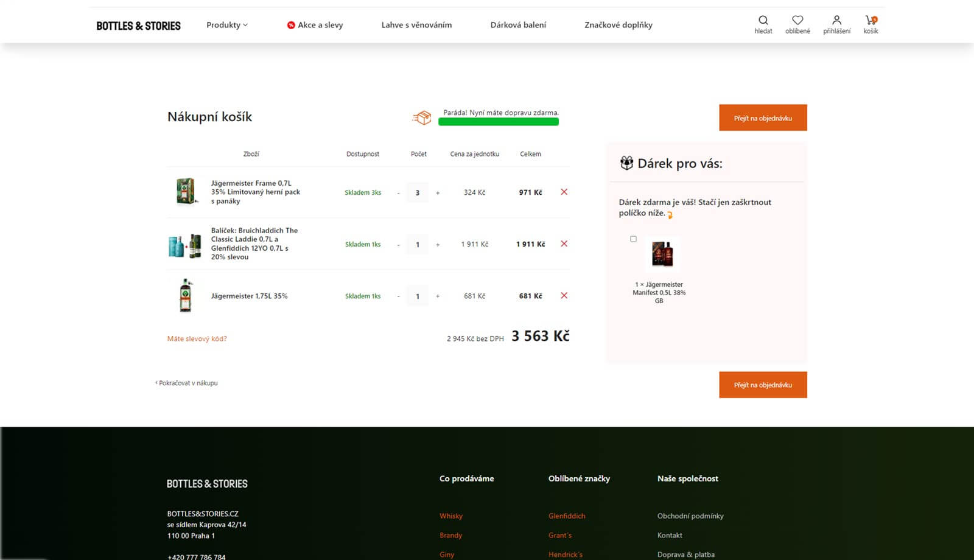
Task: Decrease quantity of Jägermeister Frame 0,7L
Action: [398, 193]
